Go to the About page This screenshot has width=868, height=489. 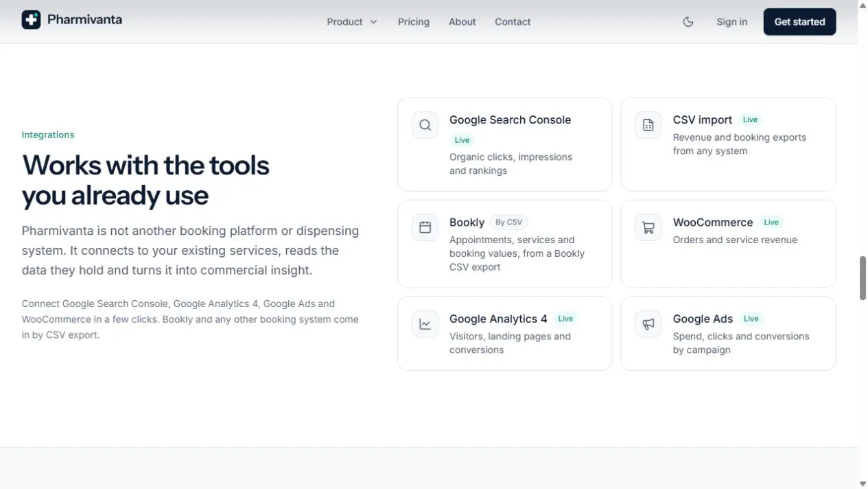pos(462,22)
